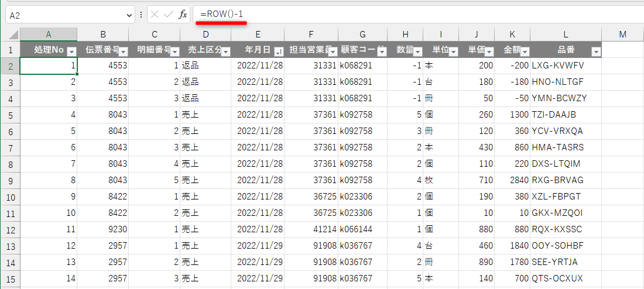Select 単価 cell showing 890
The image size is (644, 289).
477,262
